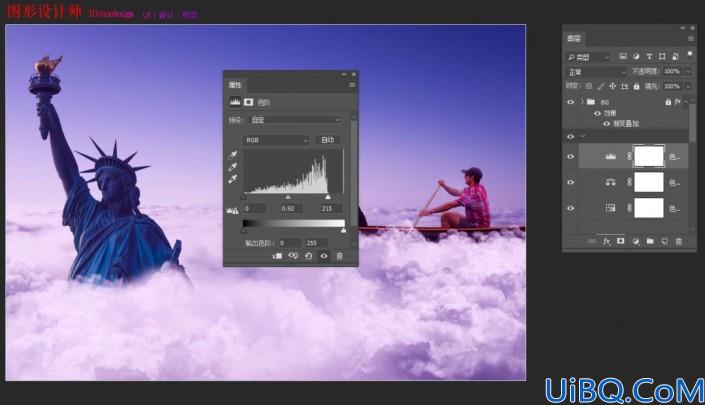Click the input white point slider
The image size is (705, 405).
tap(328, 197)
